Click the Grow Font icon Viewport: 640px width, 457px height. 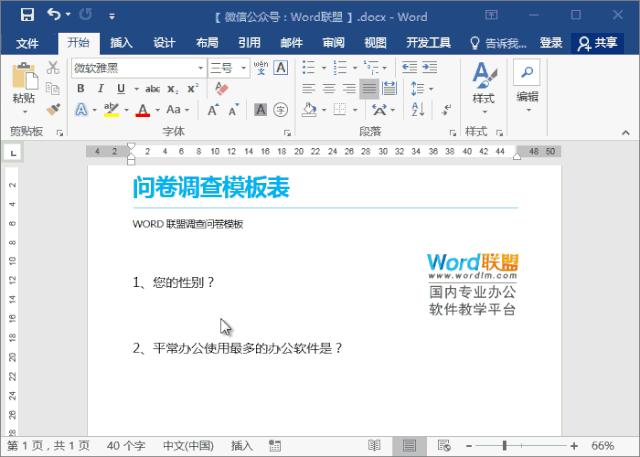213,110
